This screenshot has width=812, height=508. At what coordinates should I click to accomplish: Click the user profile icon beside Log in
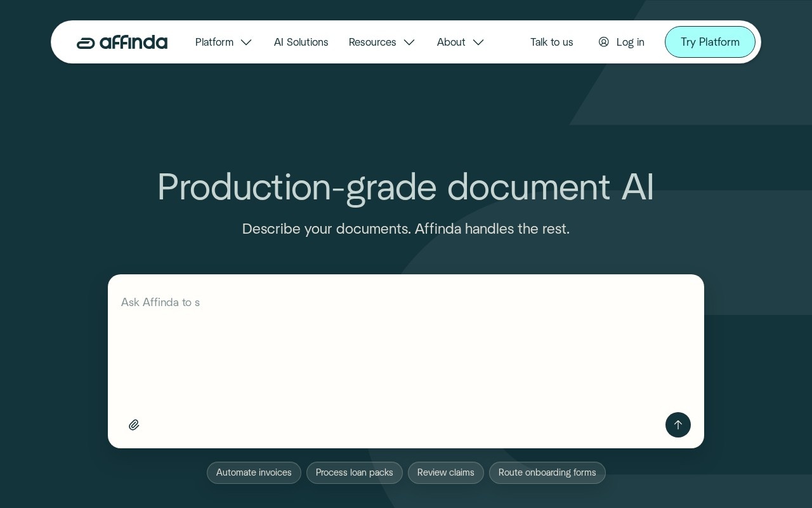click(x=604, y=42)
